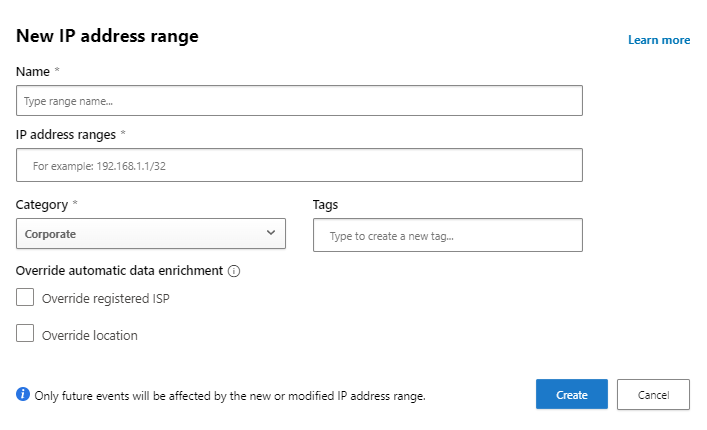Click the Name text field
The image size is (707, 430).
point(299,101)
